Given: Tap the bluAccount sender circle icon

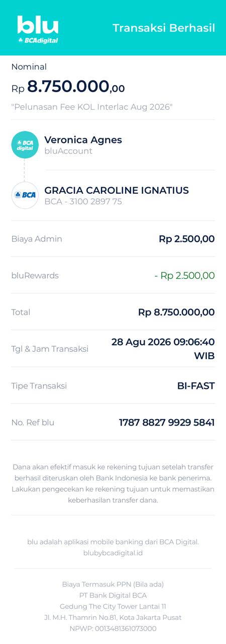Looking at the screenshot, I should [x=25, y=145].
